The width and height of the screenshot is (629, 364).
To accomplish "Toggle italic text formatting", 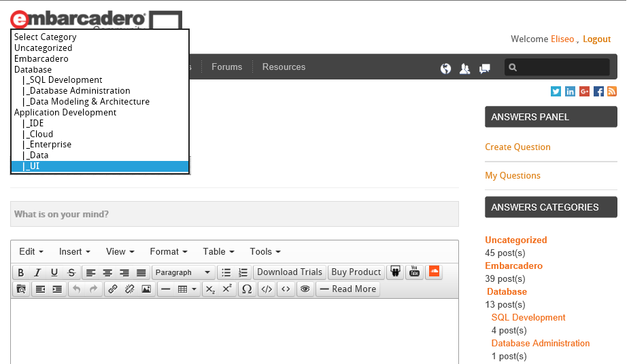I will (x=38, y=272).
